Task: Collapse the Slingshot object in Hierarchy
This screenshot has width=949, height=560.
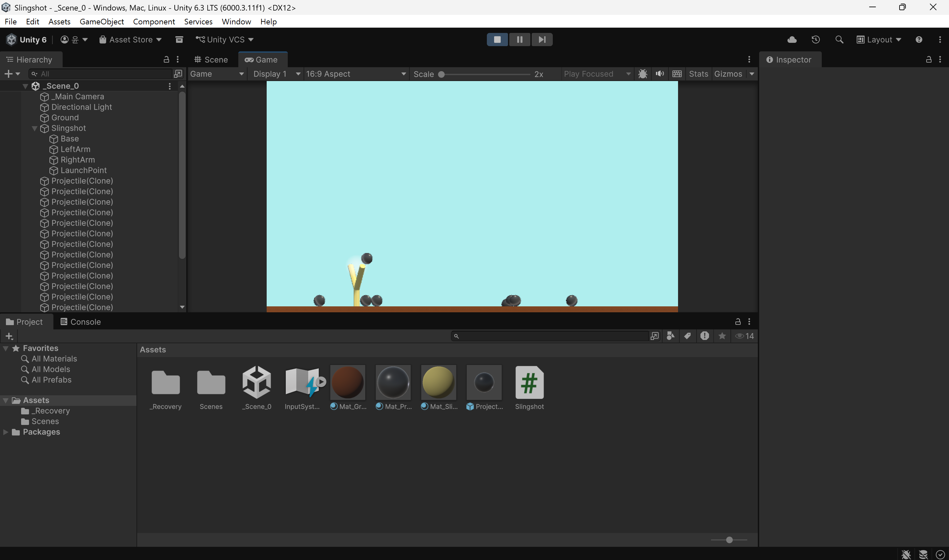Action: point(34,128)
